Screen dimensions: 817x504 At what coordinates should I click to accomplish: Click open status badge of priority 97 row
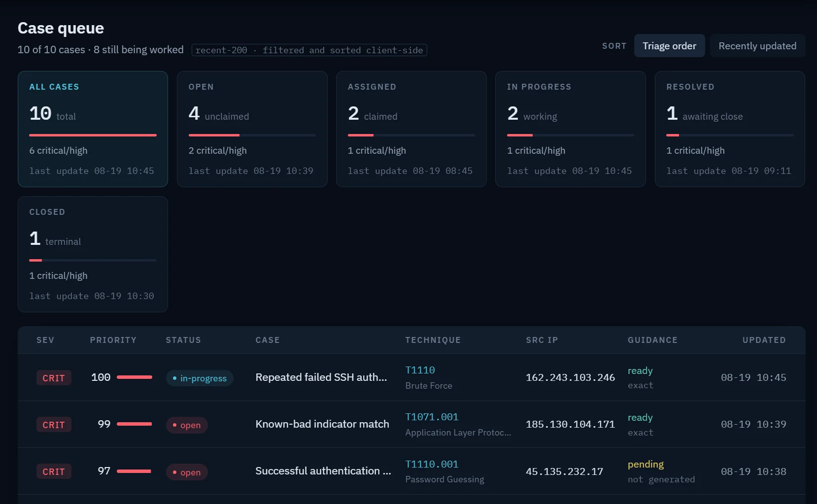(x=187, y=472)
